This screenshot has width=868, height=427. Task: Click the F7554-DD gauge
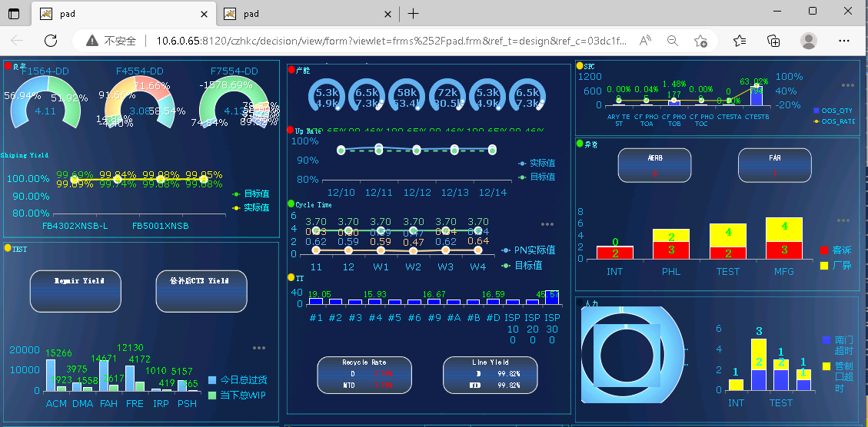point(234,102)
